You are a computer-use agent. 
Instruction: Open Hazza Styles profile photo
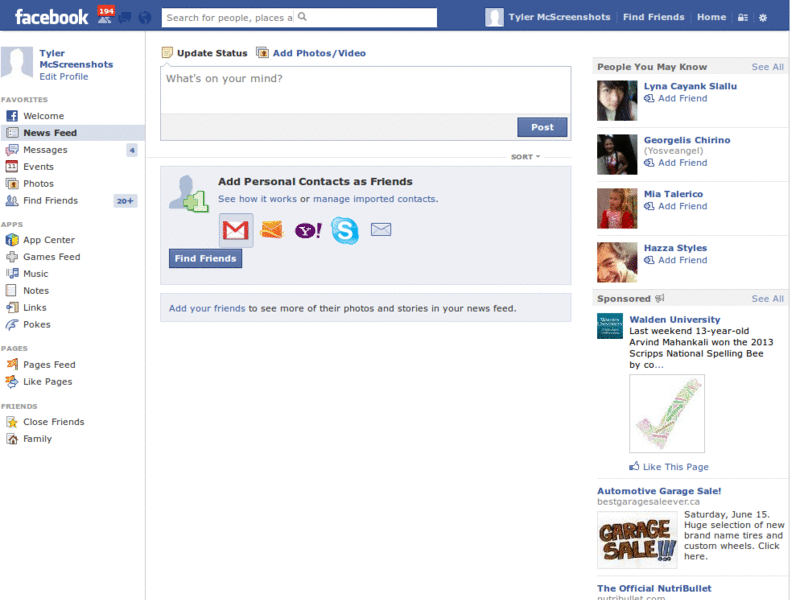point(617,262)
